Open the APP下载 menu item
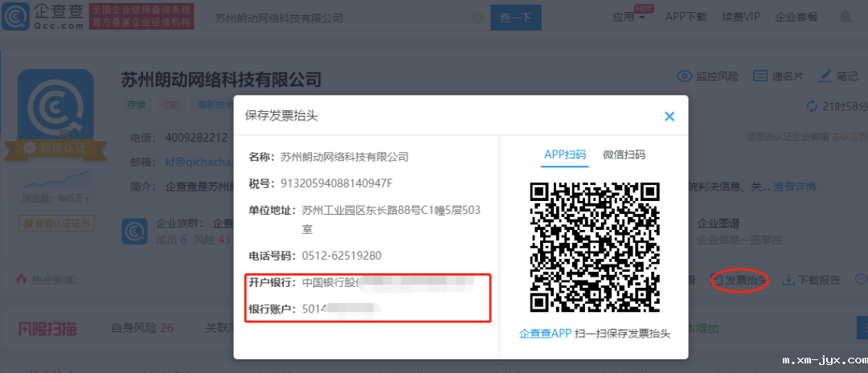The height and width of the screenshot is (373, 868). click(x=686, y=17)
